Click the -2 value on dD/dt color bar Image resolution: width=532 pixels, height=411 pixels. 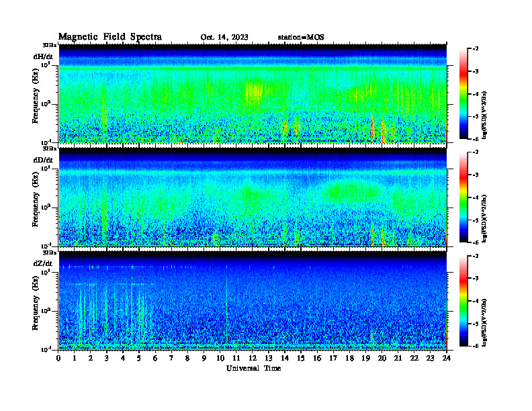point(476,152)
